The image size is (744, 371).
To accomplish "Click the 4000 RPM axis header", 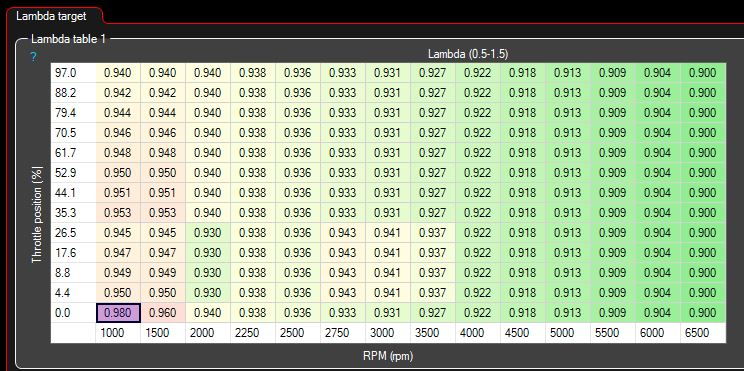I will 478,333.
